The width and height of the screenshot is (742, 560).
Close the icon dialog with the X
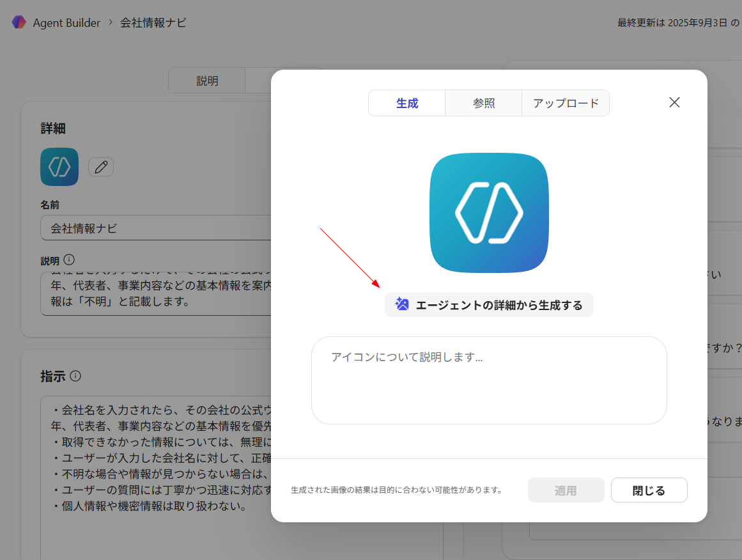tap(674, 102)
